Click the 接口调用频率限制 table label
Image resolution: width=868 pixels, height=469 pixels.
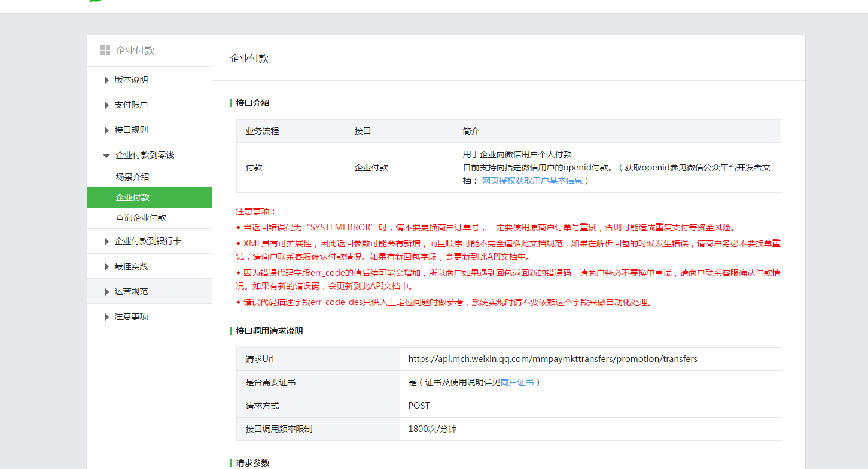[279, 429]
